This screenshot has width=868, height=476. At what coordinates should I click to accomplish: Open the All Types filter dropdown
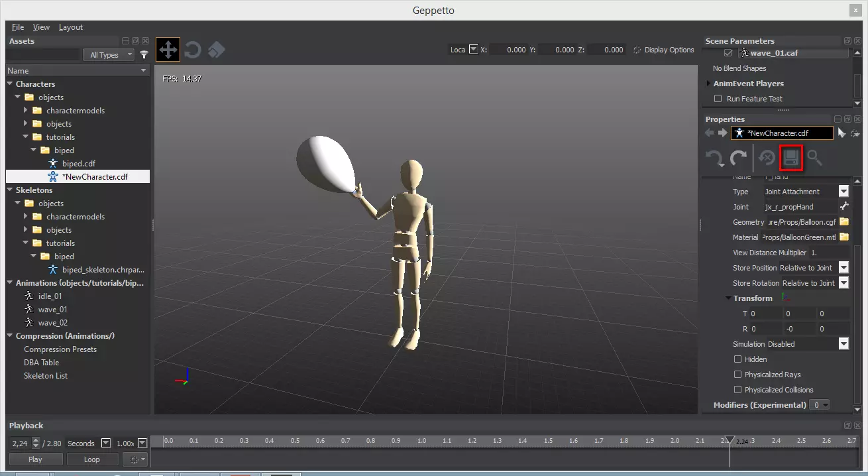109,55
